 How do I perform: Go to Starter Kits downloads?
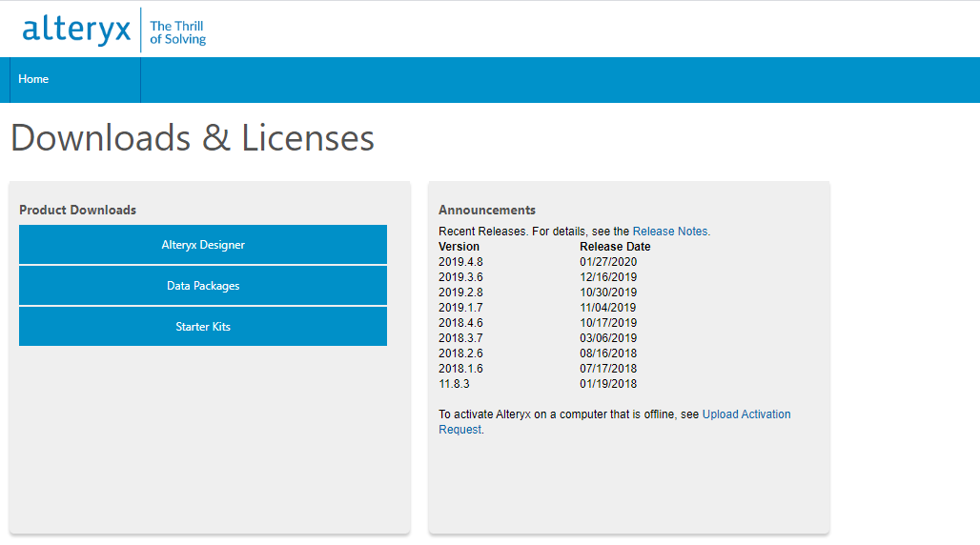click(203, 327)
